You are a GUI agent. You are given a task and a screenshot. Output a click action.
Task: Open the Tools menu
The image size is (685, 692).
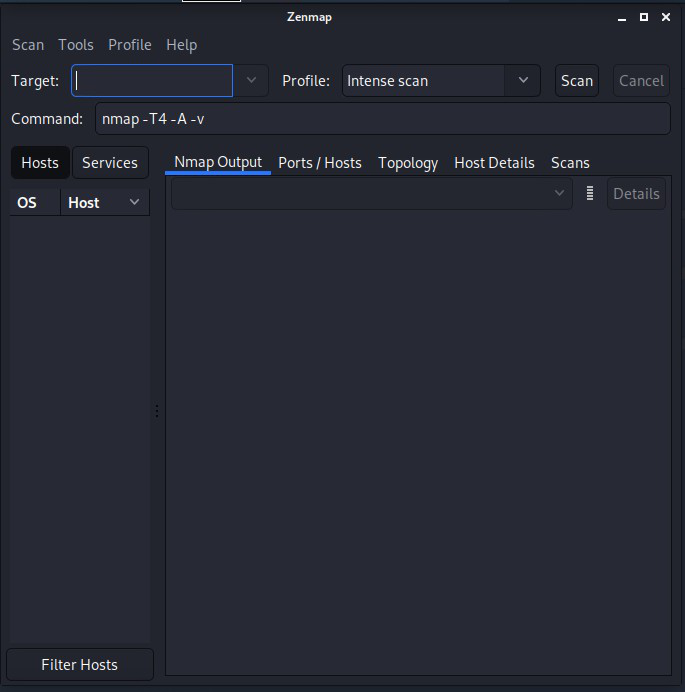76,45
